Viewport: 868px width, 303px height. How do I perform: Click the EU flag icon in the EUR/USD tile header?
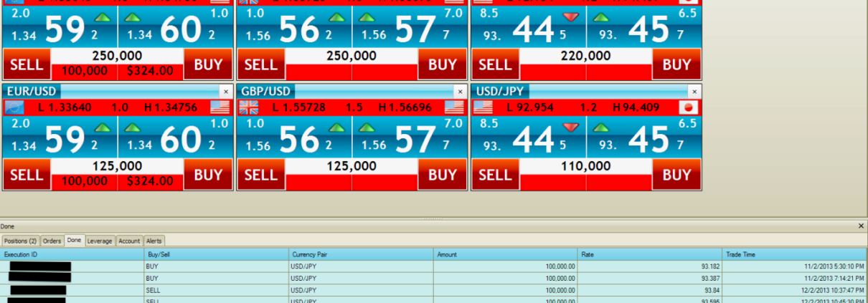pos(14,107)
